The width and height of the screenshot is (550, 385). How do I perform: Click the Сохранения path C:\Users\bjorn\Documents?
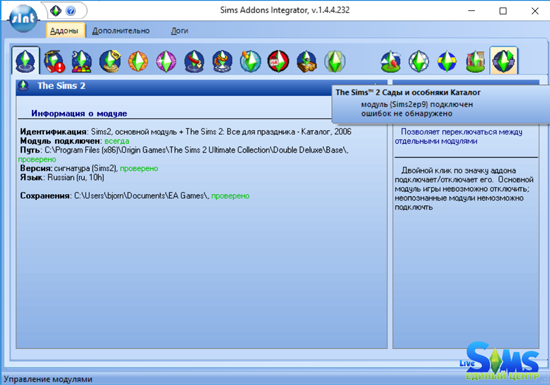pyautogui.click(x=141, y=196)
